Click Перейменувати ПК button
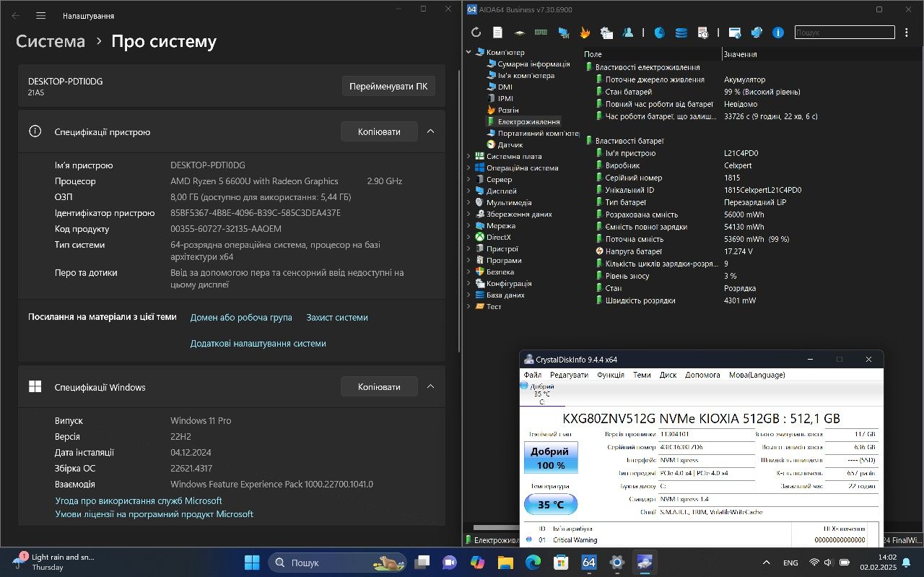Image resolution: width=924 pixels, height=577 pixels. point(388,86)
